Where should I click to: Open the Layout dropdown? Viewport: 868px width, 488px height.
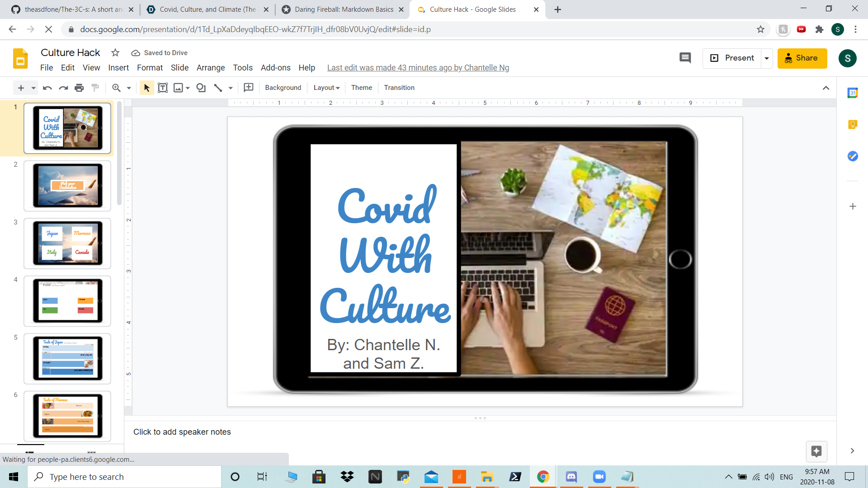tap(326, 88)
